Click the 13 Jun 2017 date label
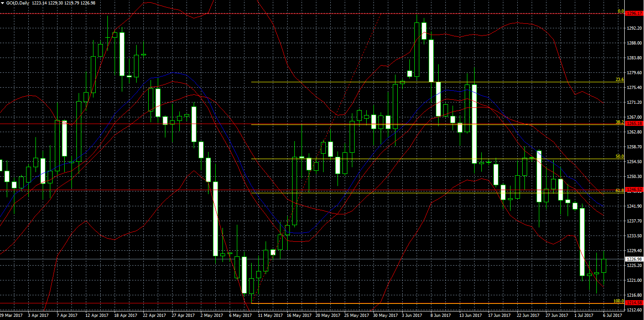This screenshot has width=644, height=320. pos(471,316)
